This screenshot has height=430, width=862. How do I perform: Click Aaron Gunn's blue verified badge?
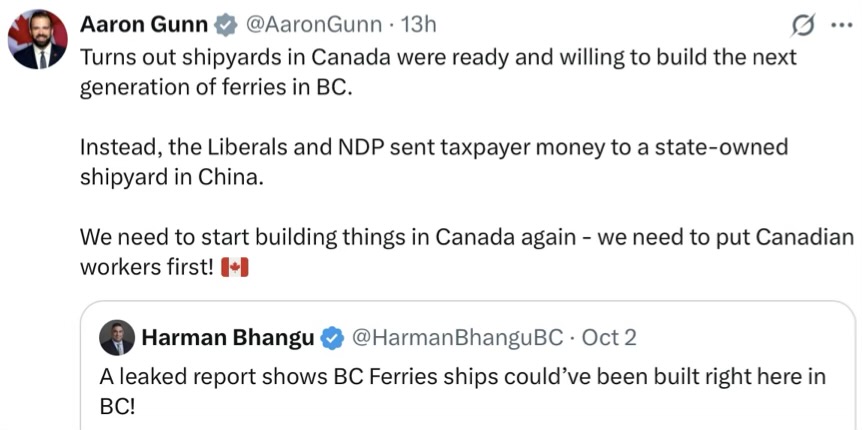(228, 23)
